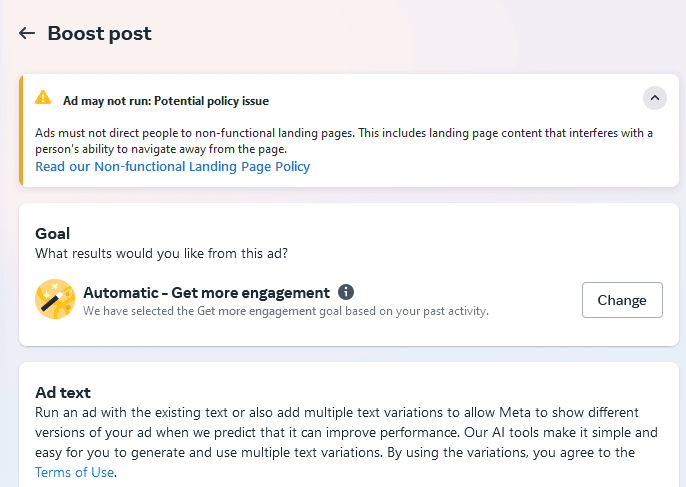The image size is (686, 487).
Task: Click the Ad text description paragraph
Action: [346, 433]
